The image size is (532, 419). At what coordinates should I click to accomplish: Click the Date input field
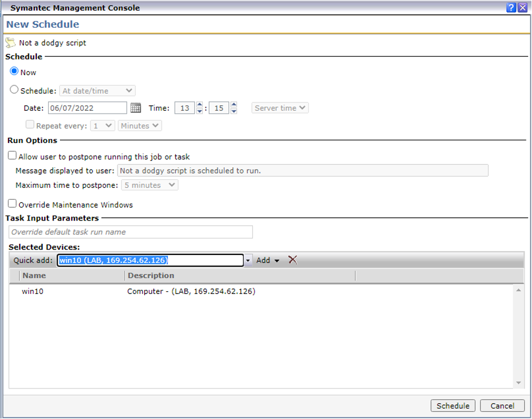(x=88, y=108)
